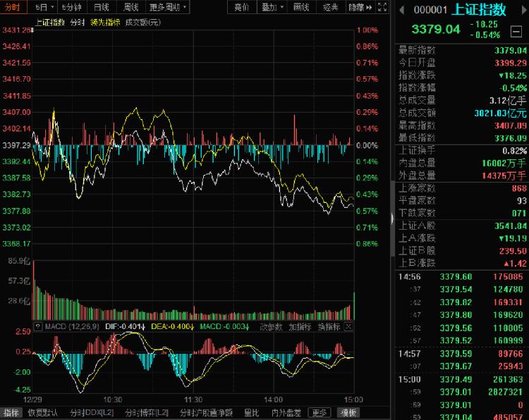Click the 隐藏 hide panel arrows
Screen dimensions: 529x420
tap(360, 7)
